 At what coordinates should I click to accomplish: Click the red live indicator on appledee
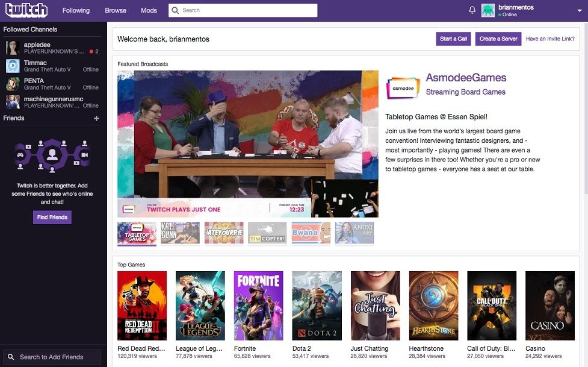pos(91,51)
